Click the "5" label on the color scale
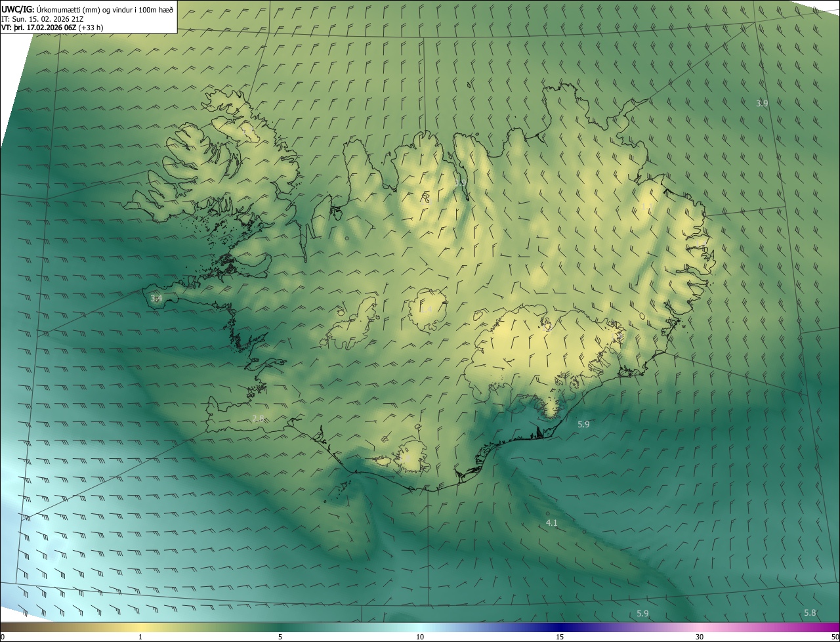The width and height of the screenshot is (840, 642). pos(280,637)
